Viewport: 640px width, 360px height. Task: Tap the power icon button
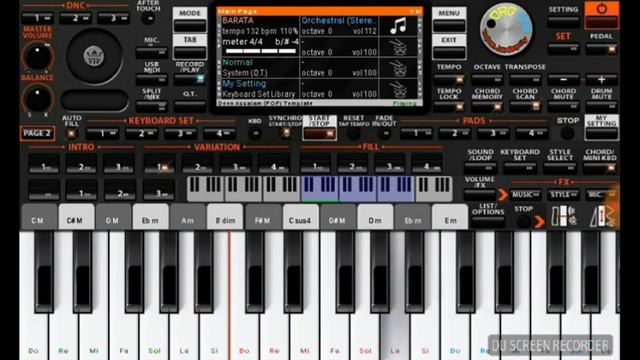coord(602,15)
